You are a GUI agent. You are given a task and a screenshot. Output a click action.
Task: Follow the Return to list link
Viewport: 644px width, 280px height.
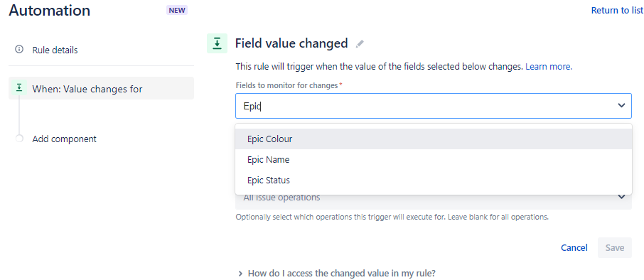pyautogui.click(x=617, y=10)
